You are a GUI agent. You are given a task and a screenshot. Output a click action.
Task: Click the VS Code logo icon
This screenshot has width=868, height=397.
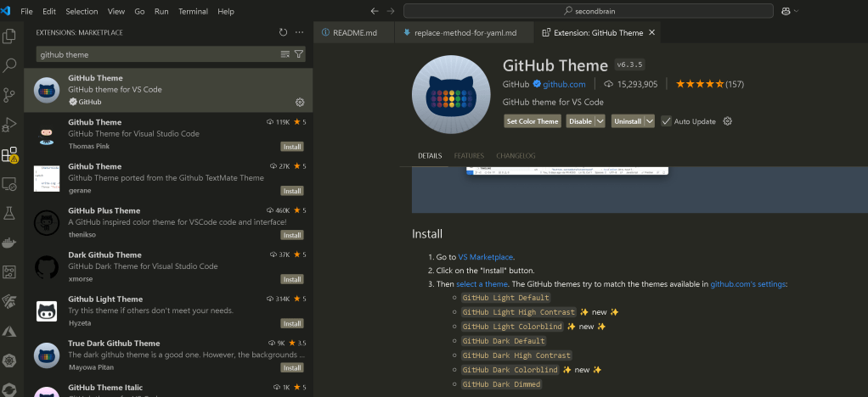7,11
